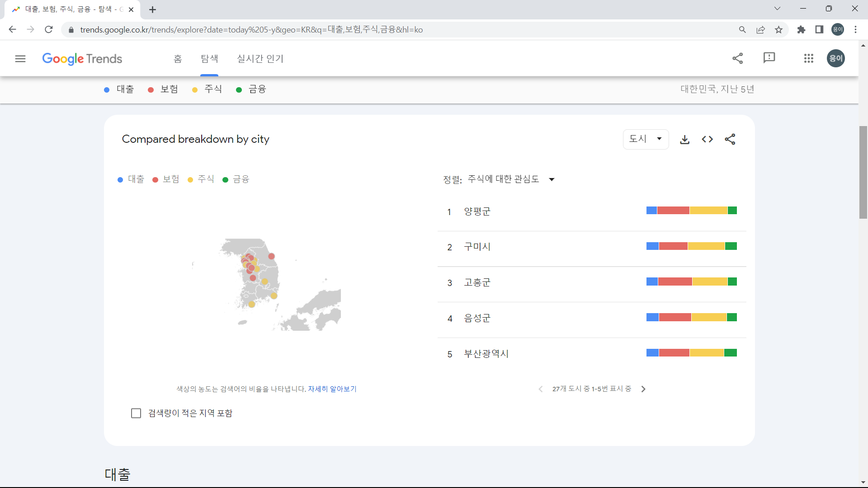Open the embed code for the city chart

click(x=707, y=139)
